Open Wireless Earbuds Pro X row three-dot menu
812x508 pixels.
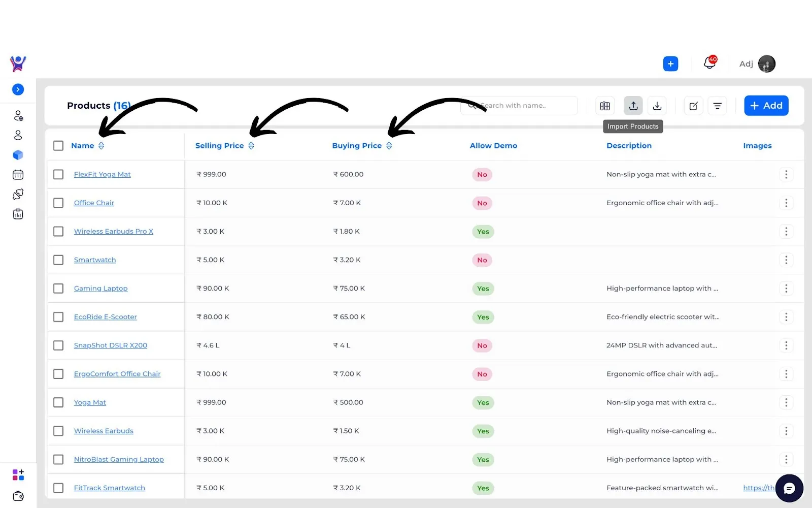pos(786,231)
